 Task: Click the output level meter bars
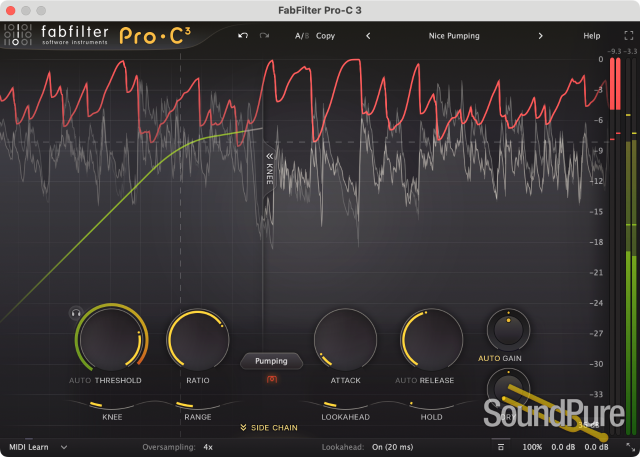(x=631, y=247)
